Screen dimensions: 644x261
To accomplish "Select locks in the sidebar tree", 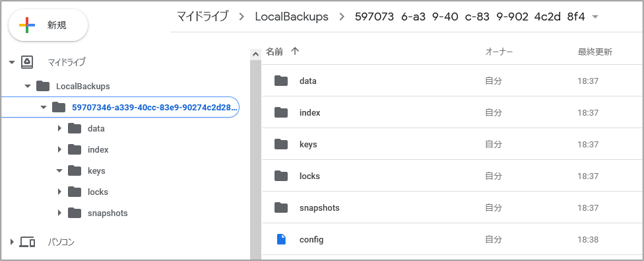I will pos(98,192).
